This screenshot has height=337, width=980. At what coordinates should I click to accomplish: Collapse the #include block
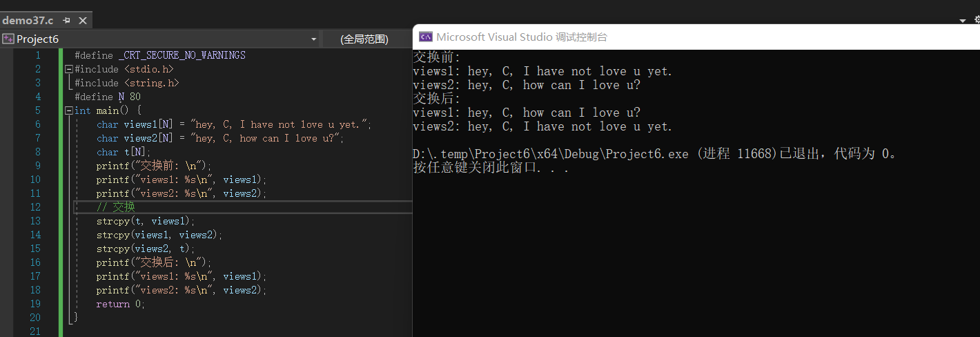(68, 69)
